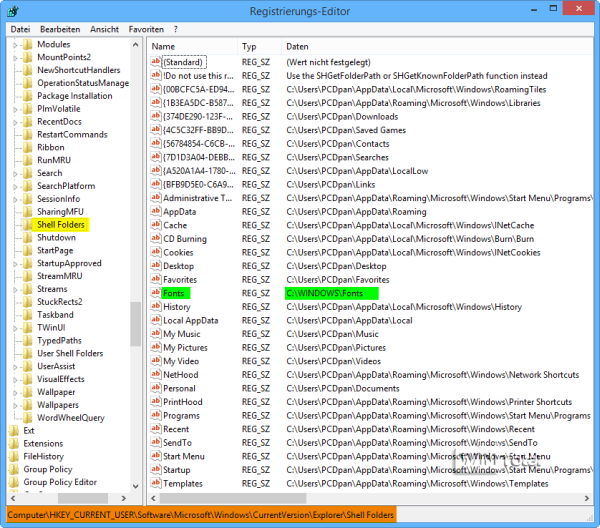This screenshot has width=600, height=528.
Task: Click the string value icon beside Fonts
Action: 155,293
